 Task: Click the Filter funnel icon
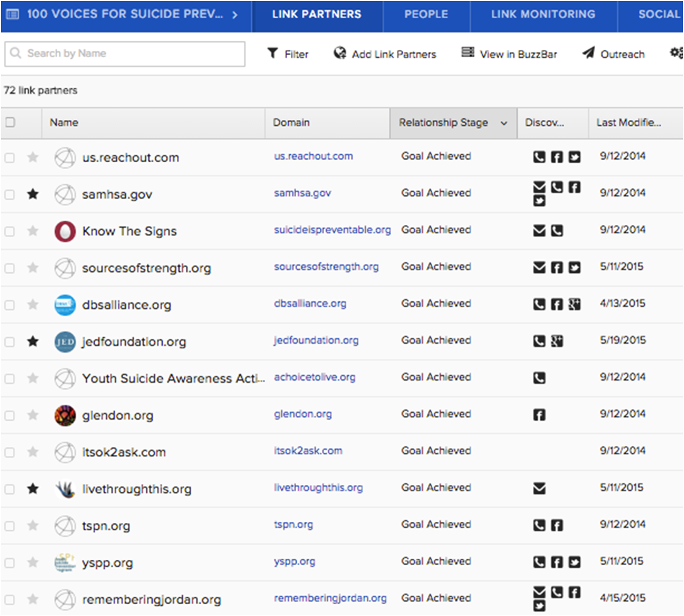[273, 53]
